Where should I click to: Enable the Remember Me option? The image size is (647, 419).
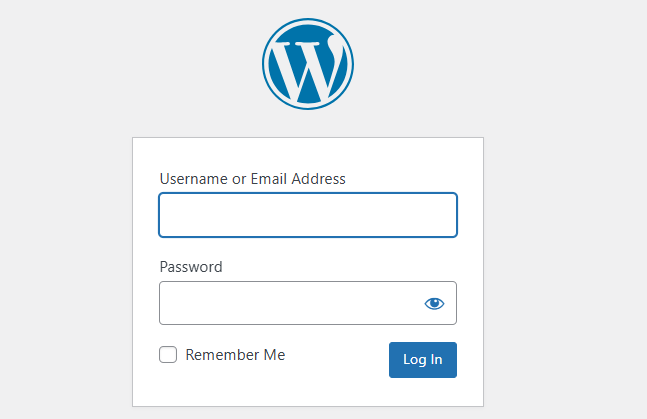pos(168,355)
